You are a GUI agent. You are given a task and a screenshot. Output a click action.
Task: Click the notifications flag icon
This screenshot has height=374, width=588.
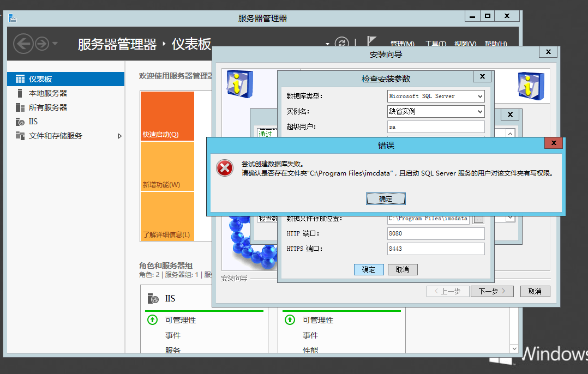pyautogui.click(x=371, y=40)
